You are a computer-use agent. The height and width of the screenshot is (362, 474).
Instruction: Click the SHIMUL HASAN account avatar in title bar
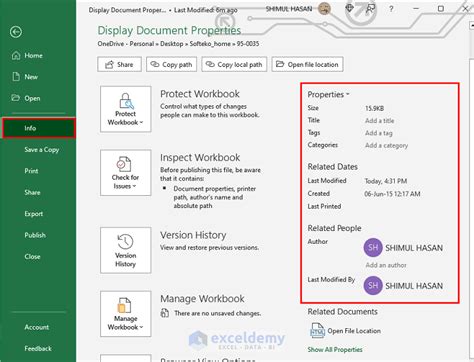[x=324, y=9]
